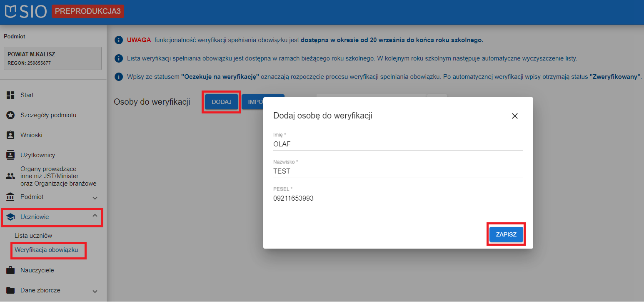This screenshot has width=644, height=302.
Task: Expand the Podmiot menu chevron
Action: pyautogui.click(x=95, y=198)
